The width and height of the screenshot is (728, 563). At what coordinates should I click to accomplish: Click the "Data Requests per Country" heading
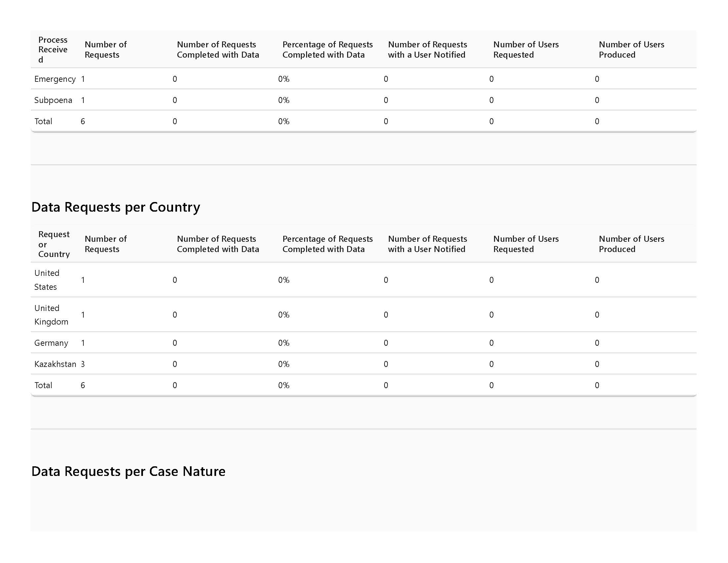coord(116,207)
